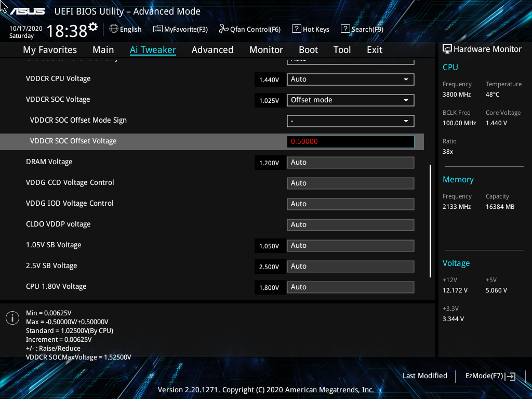Click the 18:38 clock display
Image resolution: width=532 pixels, height=399 pixels.
tap(67, 31)
